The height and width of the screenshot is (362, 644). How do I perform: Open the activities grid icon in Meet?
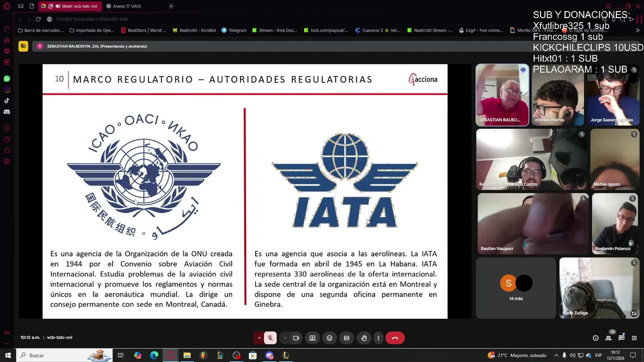pos(634,338)
